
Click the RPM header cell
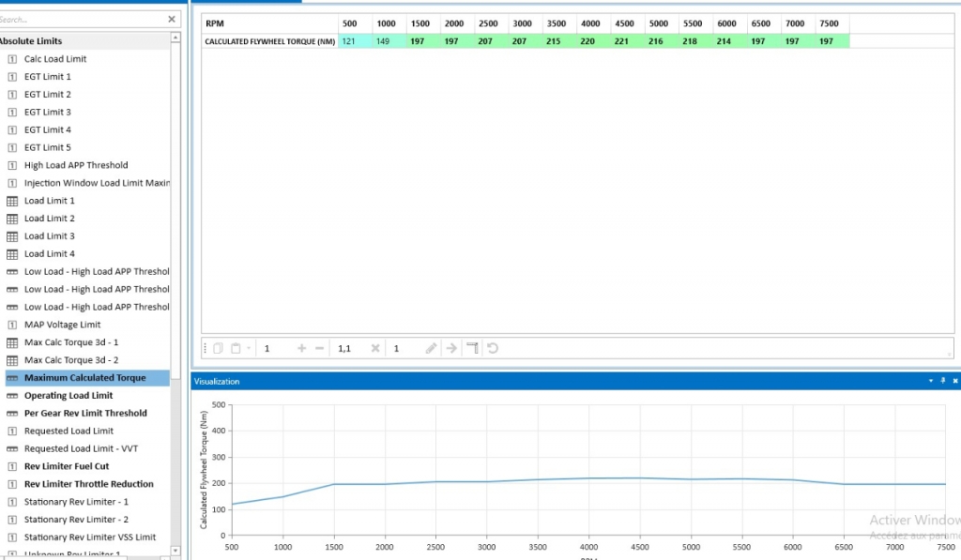[x=269, y=23]
